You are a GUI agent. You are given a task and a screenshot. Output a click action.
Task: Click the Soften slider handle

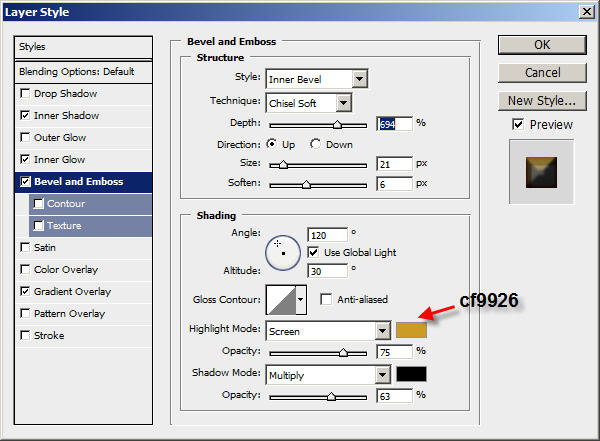click(x=306, y=185)
